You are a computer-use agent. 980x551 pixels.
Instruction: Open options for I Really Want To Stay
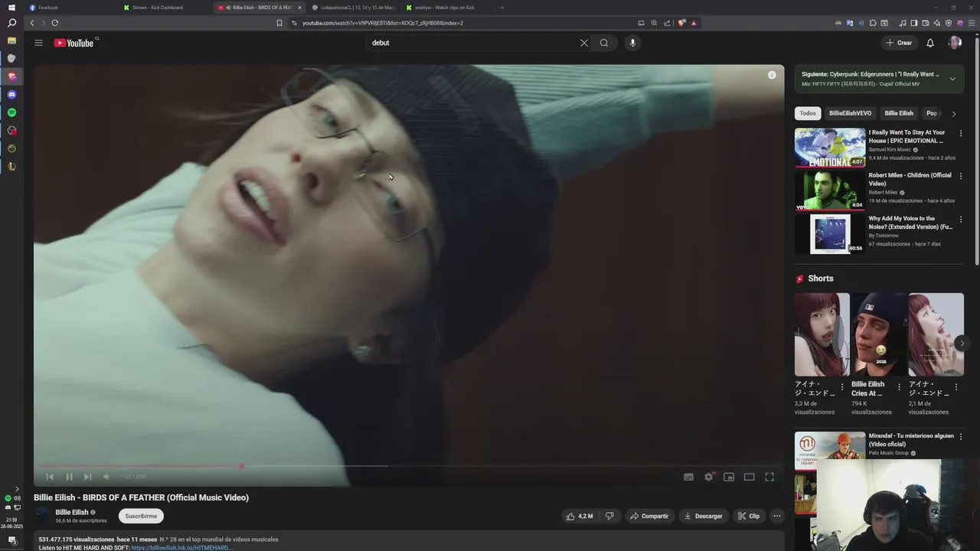pyautogui.click(x=961, y=133)
